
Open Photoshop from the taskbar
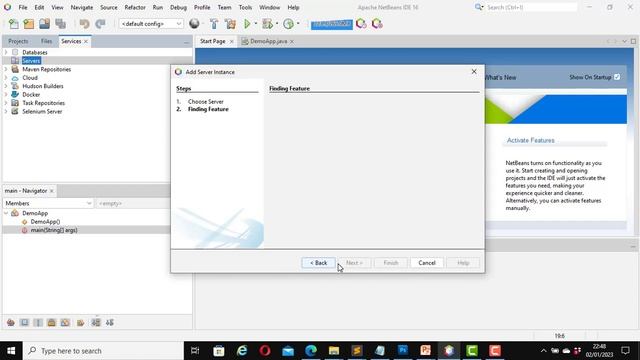[x=403, y=351]
